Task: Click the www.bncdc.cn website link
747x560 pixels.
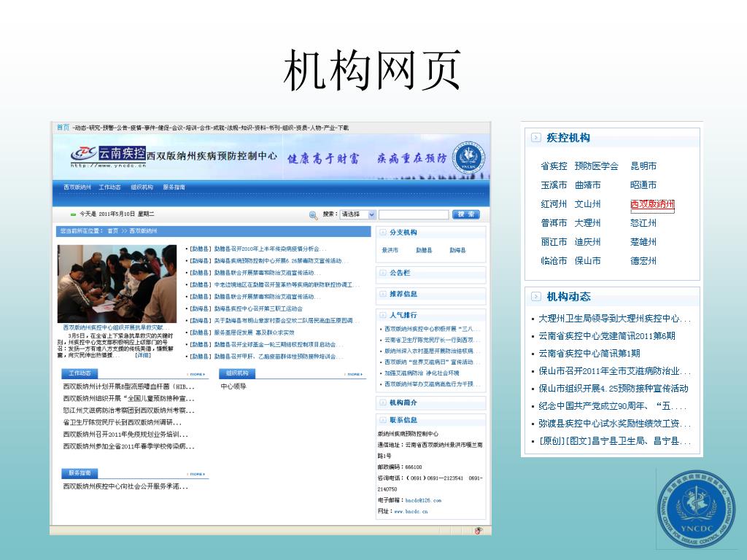Action: (x=411, y=511)
